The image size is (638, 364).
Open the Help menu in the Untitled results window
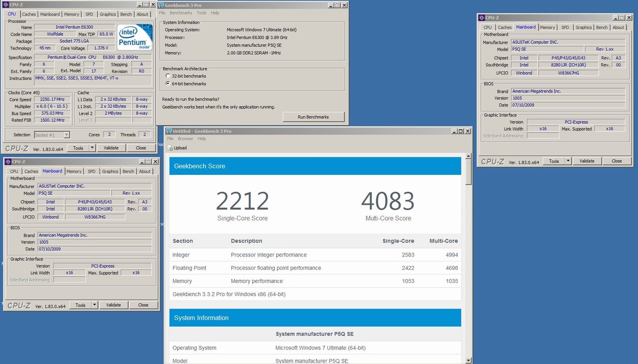coord(202,139)
